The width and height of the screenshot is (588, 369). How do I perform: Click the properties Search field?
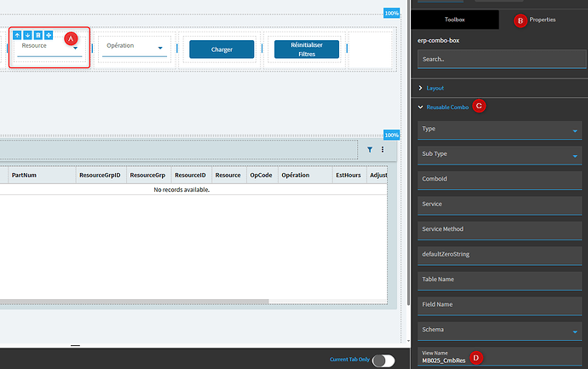coord(502,60)
